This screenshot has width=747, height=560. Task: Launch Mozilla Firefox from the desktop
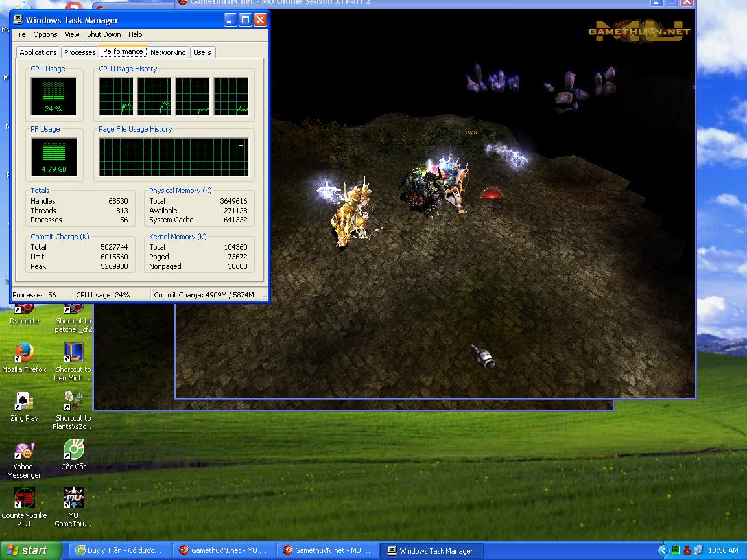[24, 357]
